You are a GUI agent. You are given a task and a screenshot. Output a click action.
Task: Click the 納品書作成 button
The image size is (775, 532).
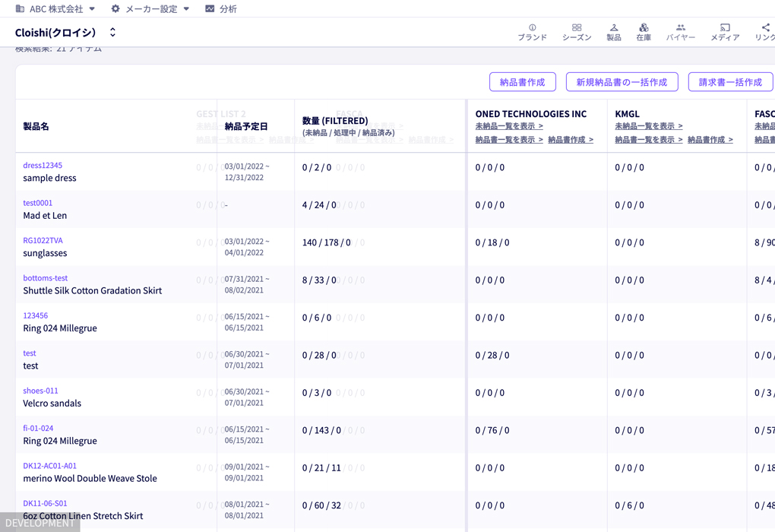click(x=523, y=82)
